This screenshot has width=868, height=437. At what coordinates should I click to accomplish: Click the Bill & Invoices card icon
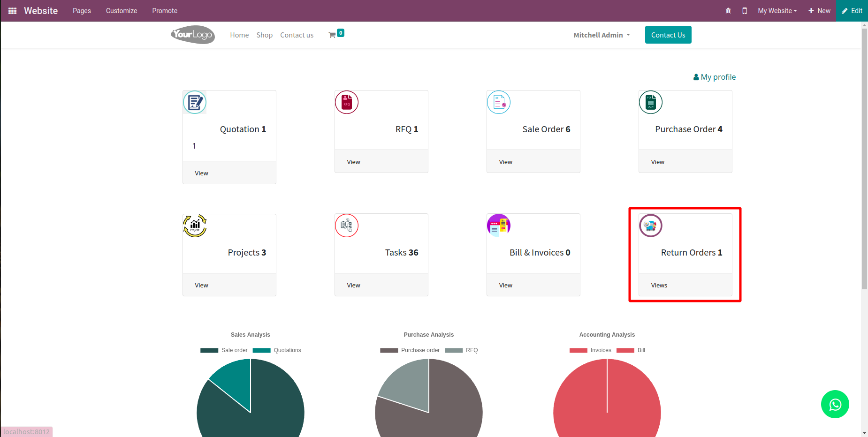[499, 226]
